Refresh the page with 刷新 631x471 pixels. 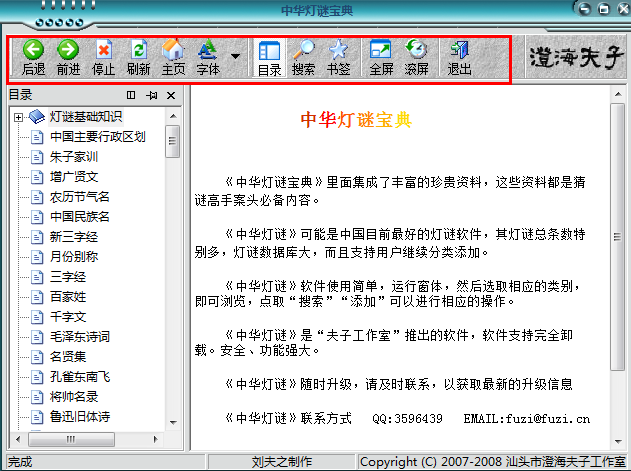click(x=138, y=58)
